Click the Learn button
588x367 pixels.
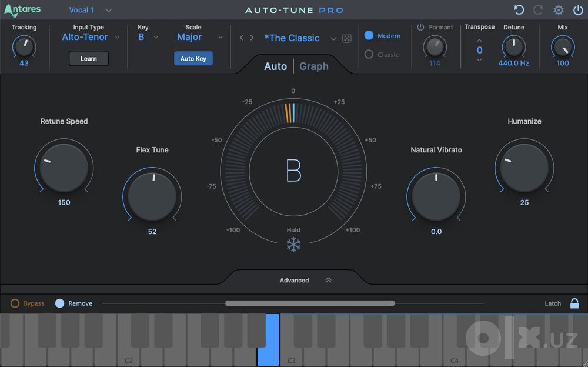coord(89,59)
